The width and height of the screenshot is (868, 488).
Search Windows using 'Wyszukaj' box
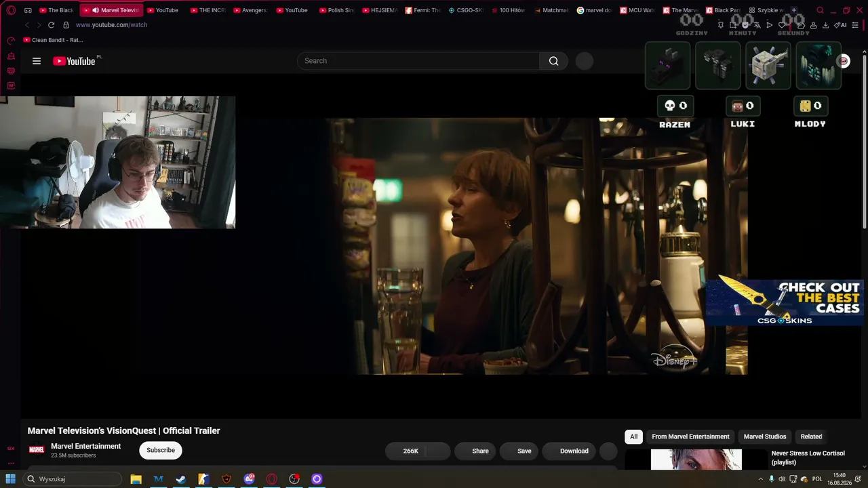point(71,479)
